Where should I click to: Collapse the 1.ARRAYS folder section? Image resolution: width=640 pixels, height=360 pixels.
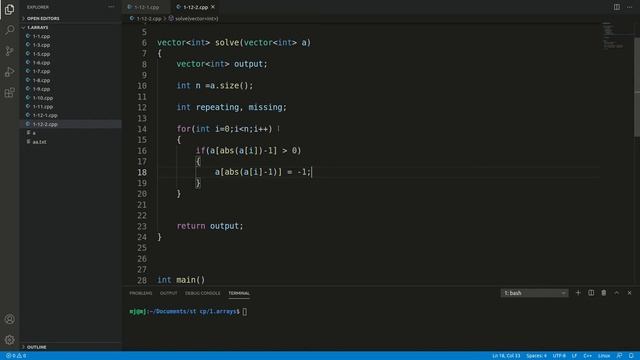[x=38, y=27]
